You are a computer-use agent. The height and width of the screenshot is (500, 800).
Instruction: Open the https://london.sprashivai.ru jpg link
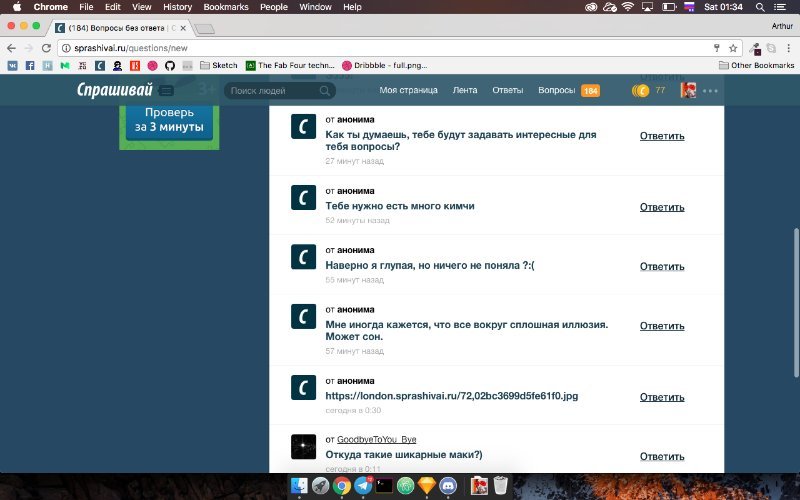click(452, 396)
